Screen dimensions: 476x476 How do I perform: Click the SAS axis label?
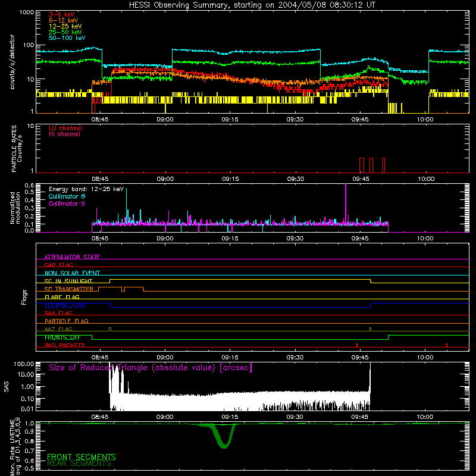pos(7,387)
